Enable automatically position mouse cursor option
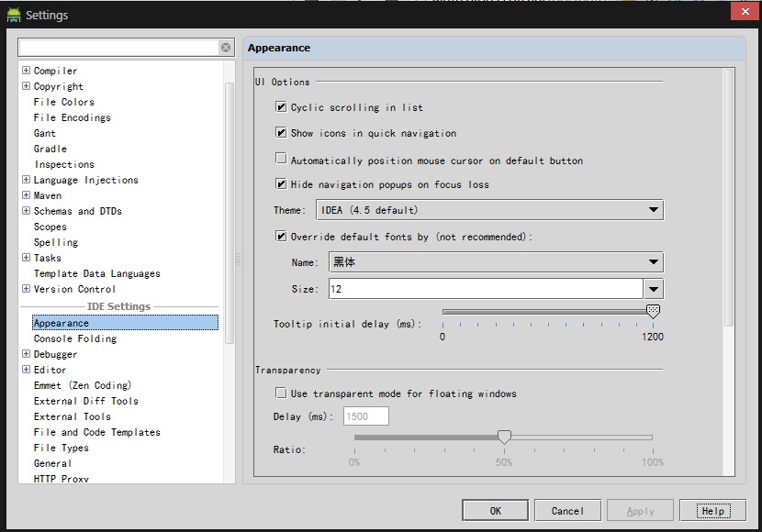Screen dimensions: 762x532 click(281, 159)
